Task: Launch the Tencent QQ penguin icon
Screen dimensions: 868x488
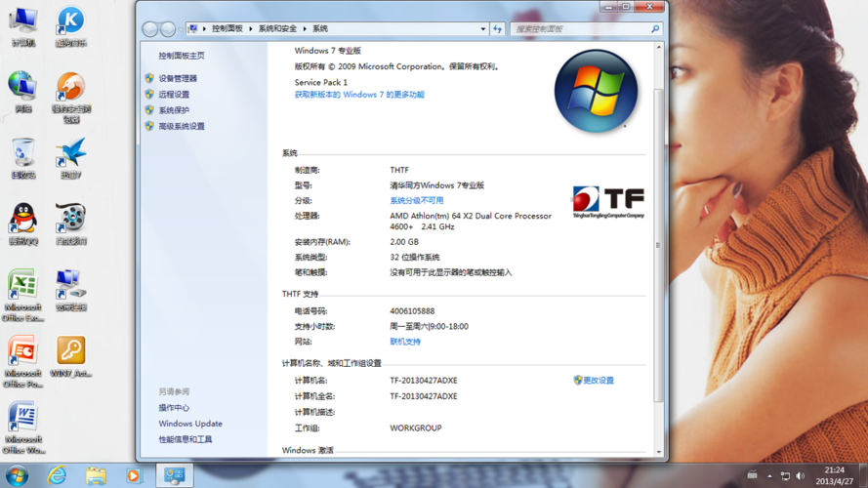Action: (23, 224)
